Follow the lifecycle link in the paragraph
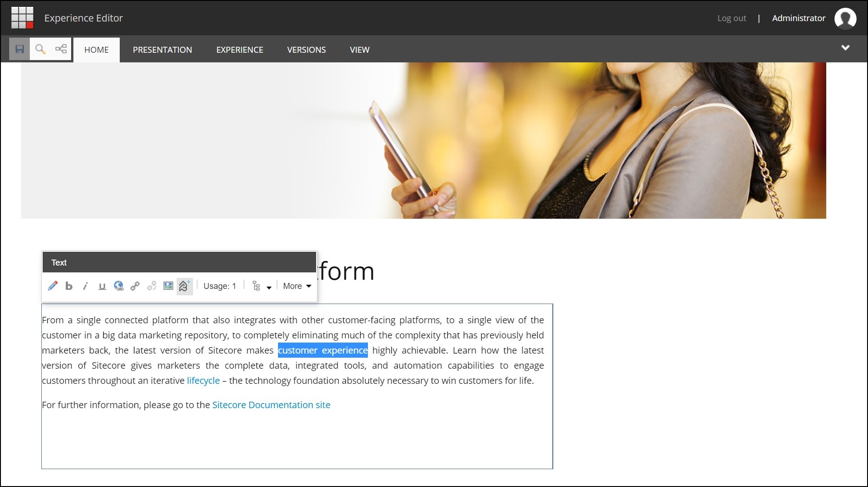This screenshot has height=487, width=868. (203, 381)
